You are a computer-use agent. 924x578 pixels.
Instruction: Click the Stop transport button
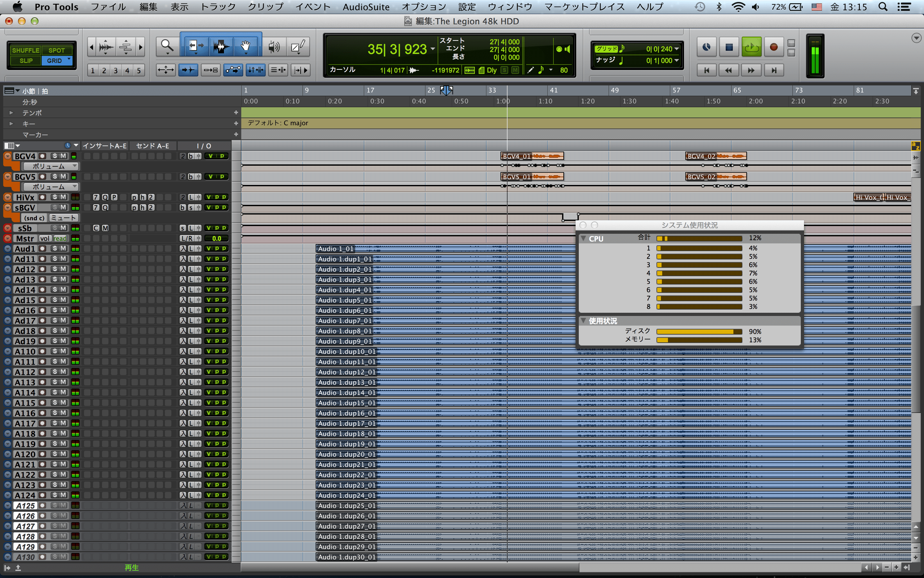729,47
